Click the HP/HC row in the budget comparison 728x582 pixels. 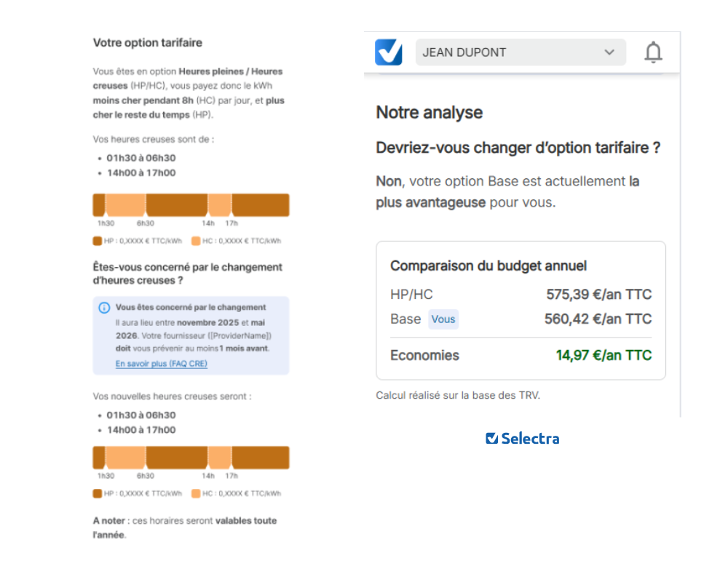point(521,294)
